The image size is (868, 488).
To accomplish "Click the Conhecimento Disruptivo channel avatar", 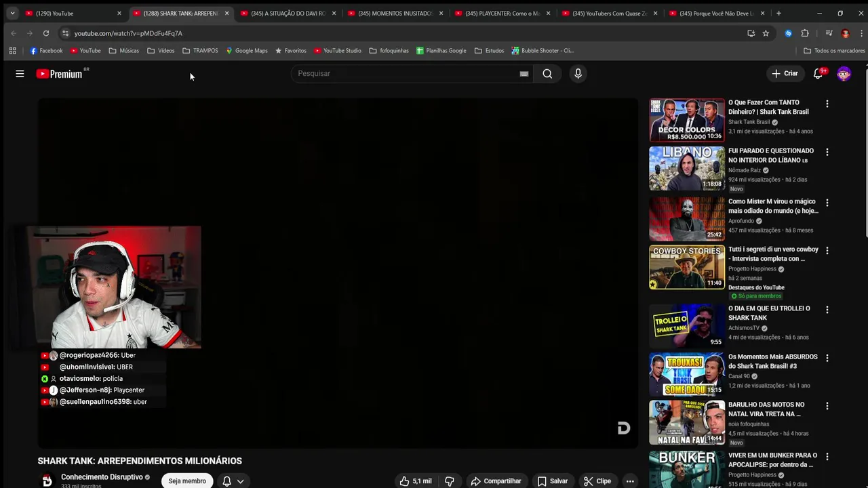I will pyautogui.click(x=47, y=481).
